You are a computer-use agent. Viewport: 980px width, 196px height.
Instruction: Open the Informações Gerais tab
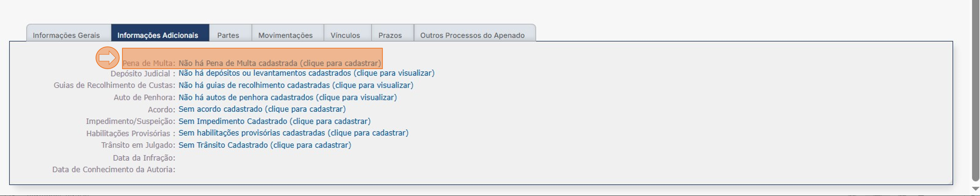tap(66, 35)
